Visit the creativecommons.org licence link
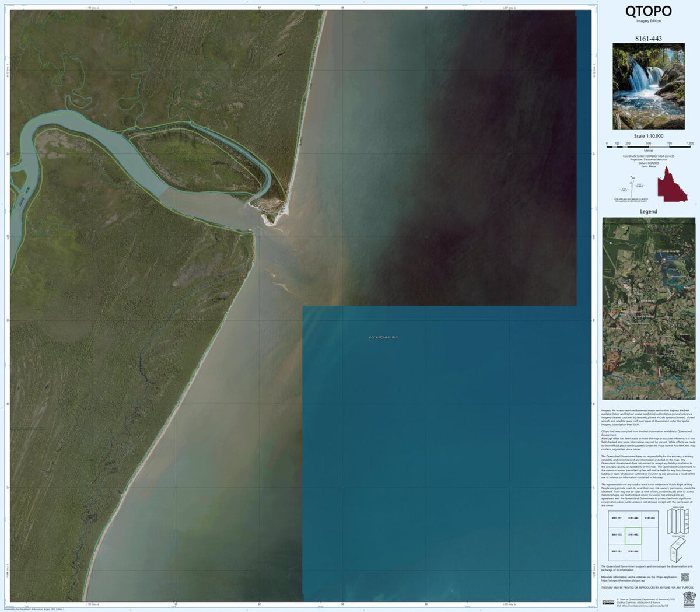This screenshot has height=612, width=700. (642, 606)
